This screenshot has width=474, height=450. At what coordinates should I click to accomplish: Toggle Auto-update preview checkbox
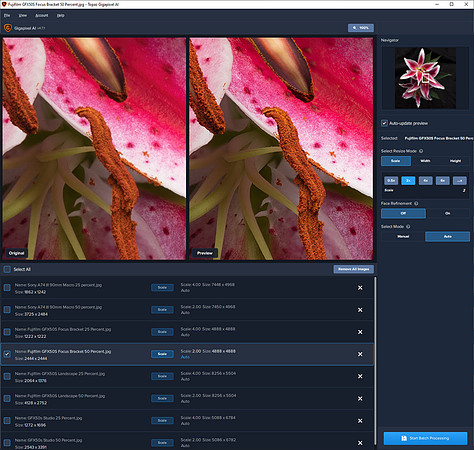pos(384,123)
